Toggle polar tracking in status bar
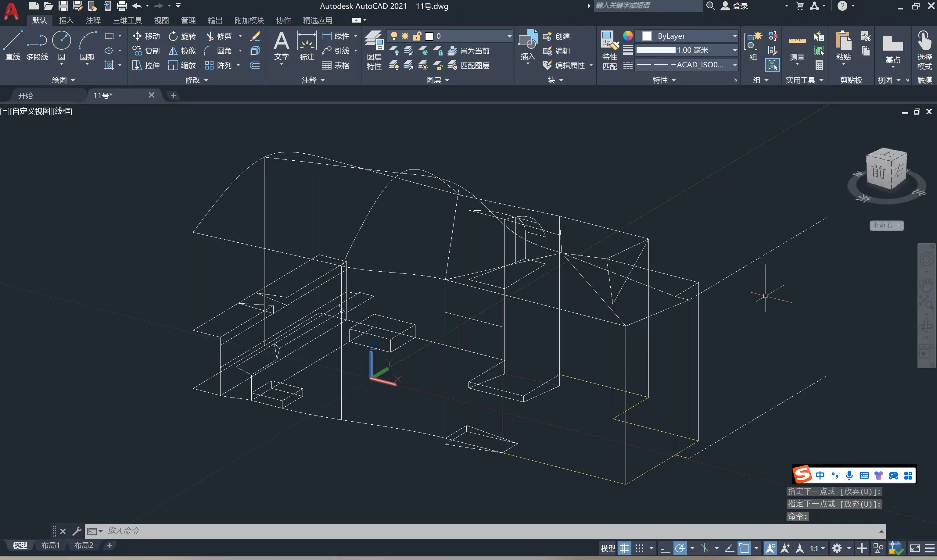 click(680, 548)
